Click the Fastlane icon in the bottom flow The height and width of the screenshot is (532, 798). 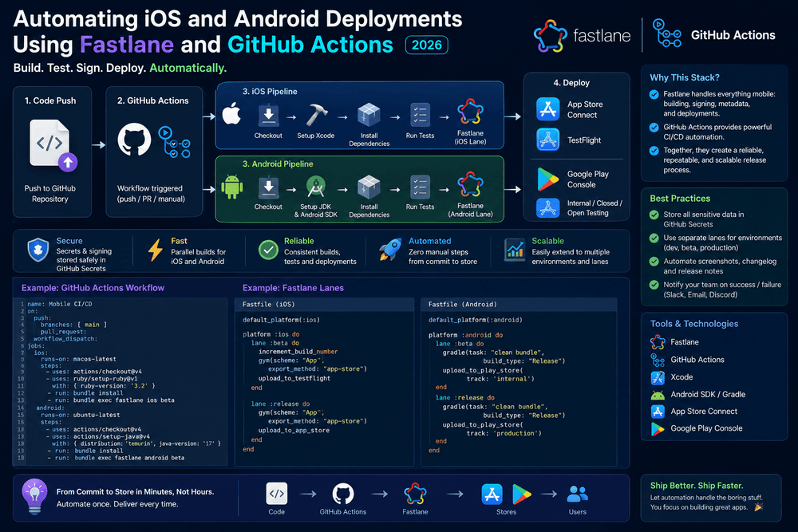tap(415, 494)
